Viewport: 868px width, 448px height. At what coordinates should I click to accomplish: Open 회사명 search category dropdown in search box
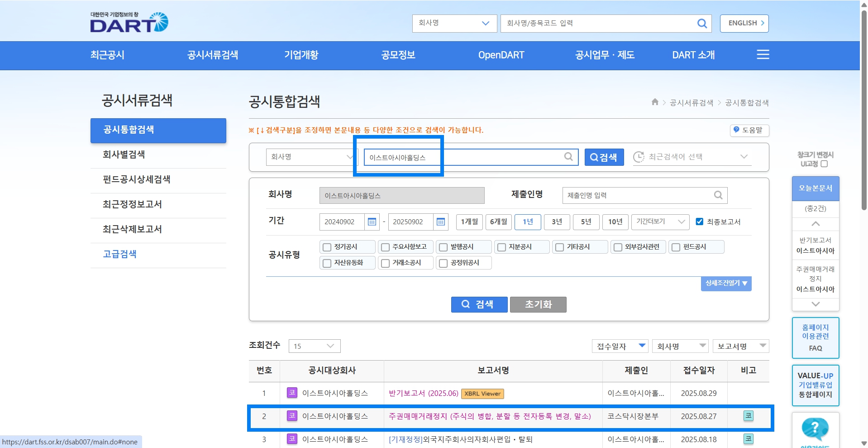pyautogui.click(x=312, y=157)
